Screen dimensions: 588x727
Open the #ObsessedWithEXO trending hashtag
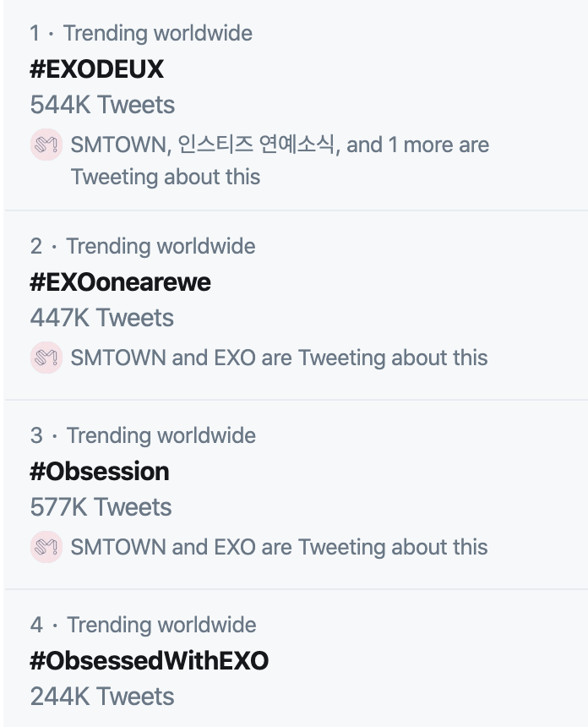click(150, 661)
